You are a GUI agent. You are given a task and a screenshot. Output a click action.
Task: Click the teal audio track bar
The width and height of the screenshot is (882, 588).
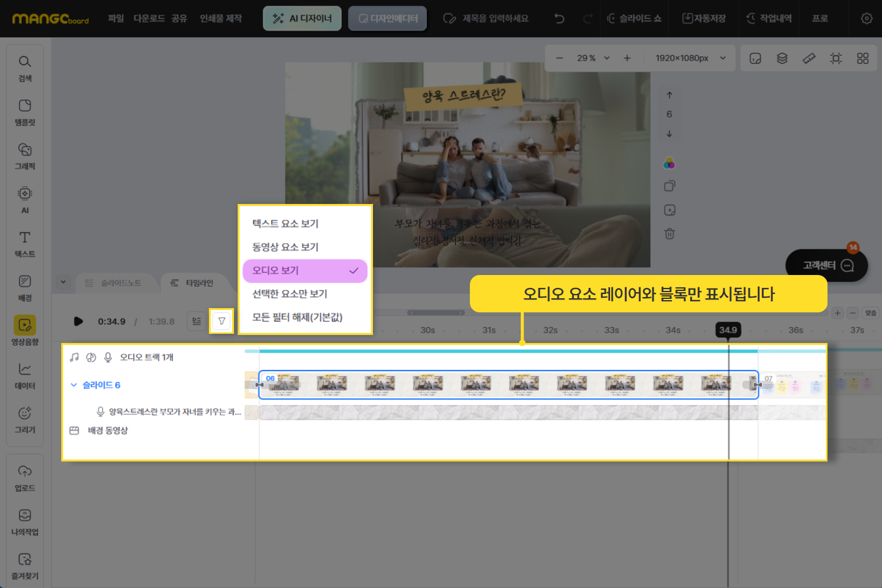(508, 351)
